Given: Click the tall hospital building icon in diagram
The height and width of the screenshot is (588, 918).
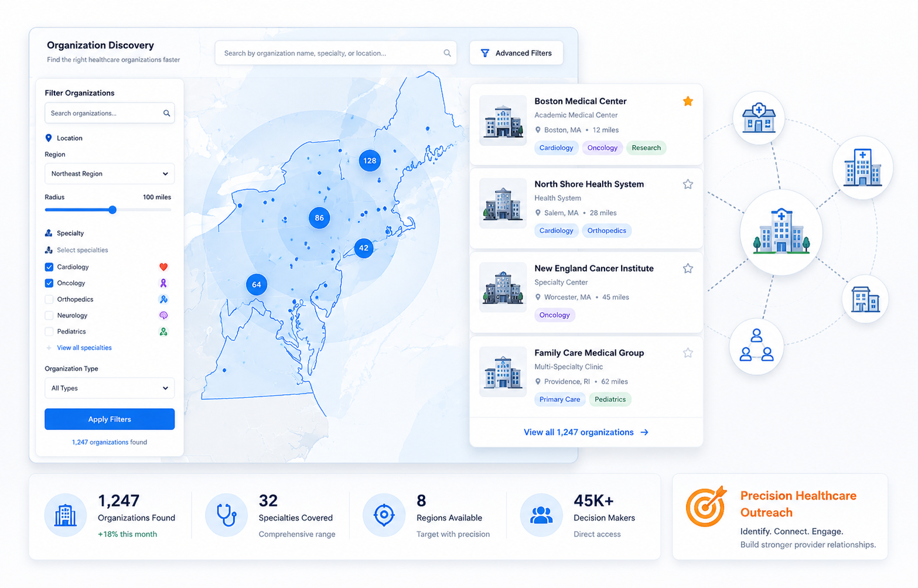Looking at the screenshot, I should point(862,167).
